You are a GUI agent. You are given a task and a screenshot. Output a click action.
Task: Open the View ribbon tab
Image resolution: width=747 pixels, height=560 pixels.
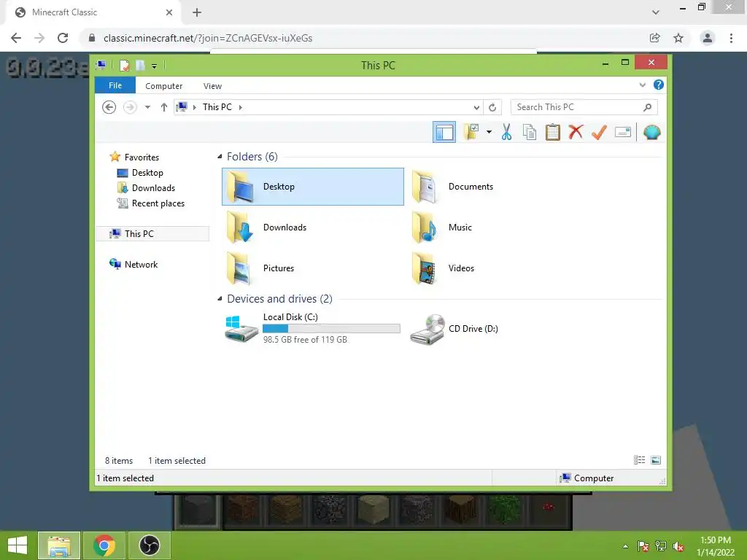(212, 86)
